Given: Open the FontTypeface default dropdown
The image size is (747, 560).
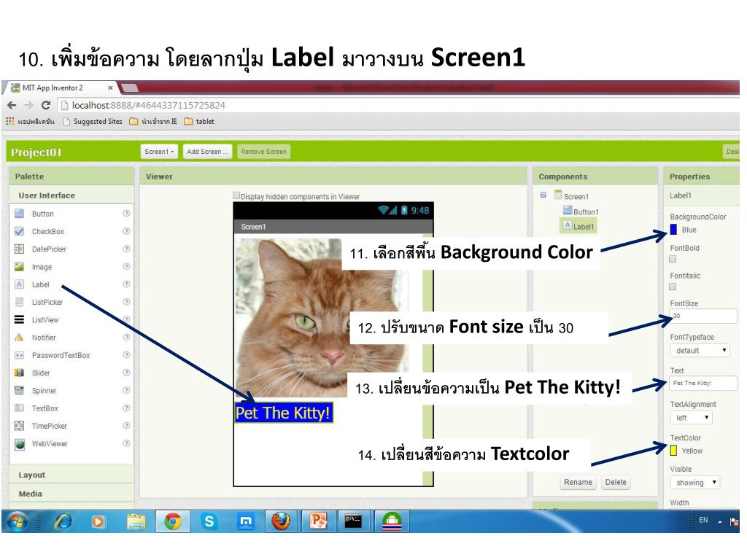Looking at the screenshot, I should 700,351.
